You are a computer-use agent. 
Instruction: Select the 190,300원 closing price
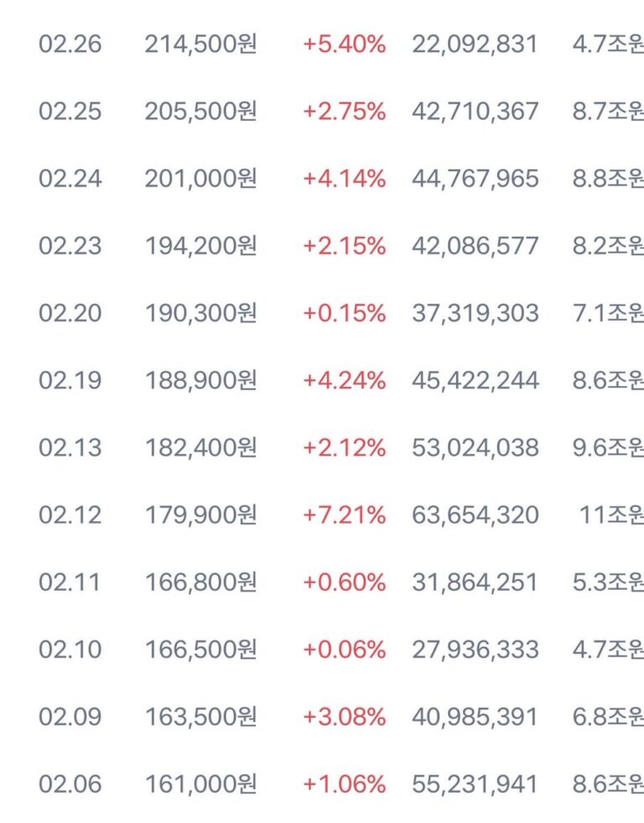point(200,313)
